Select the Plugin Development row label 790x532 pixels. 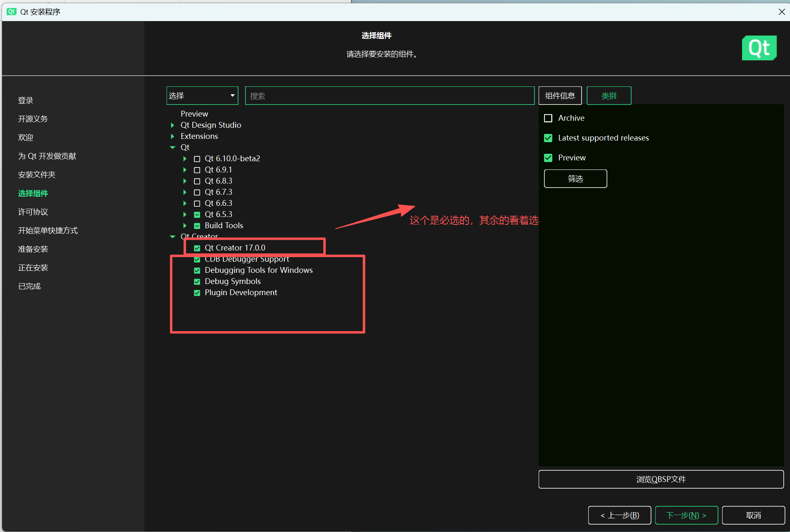point(241,293)
